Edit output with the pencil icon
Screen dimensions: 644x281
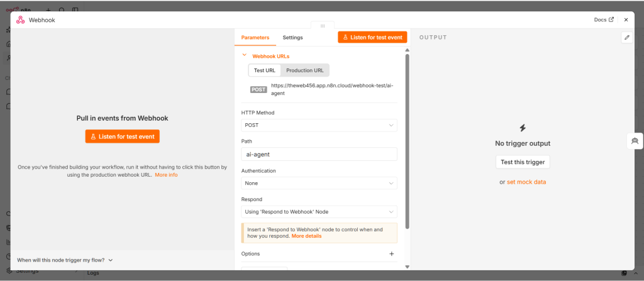click(627, 37)
